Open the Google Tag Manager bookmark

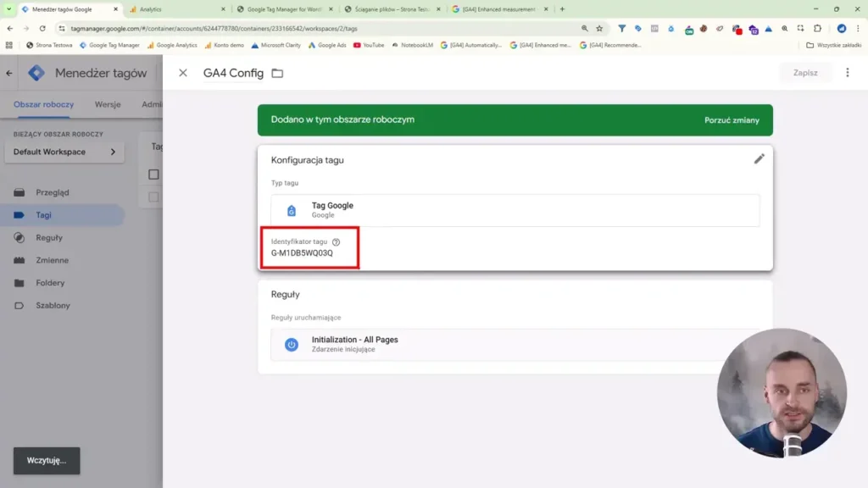[109, 46]
